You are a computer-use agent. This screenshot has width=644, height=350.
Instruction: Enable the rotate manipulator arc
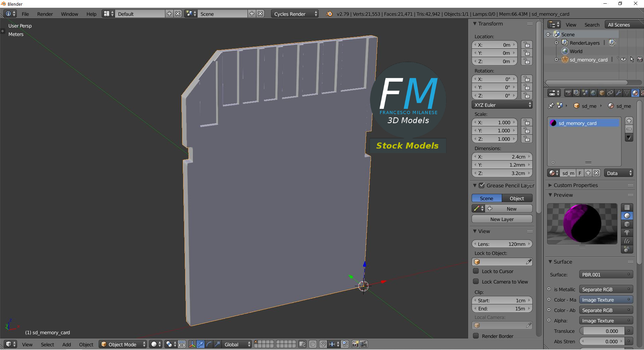[209, 344]
